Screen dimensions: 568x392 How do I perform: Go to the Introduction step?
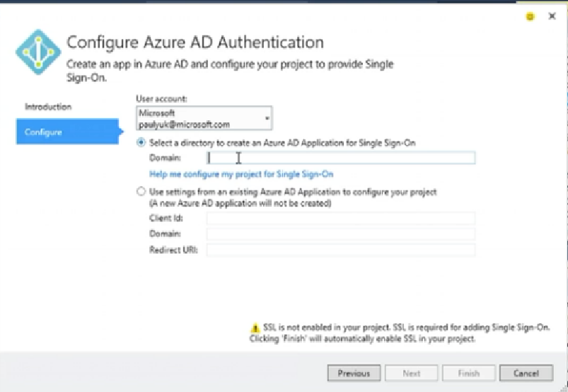48,107
